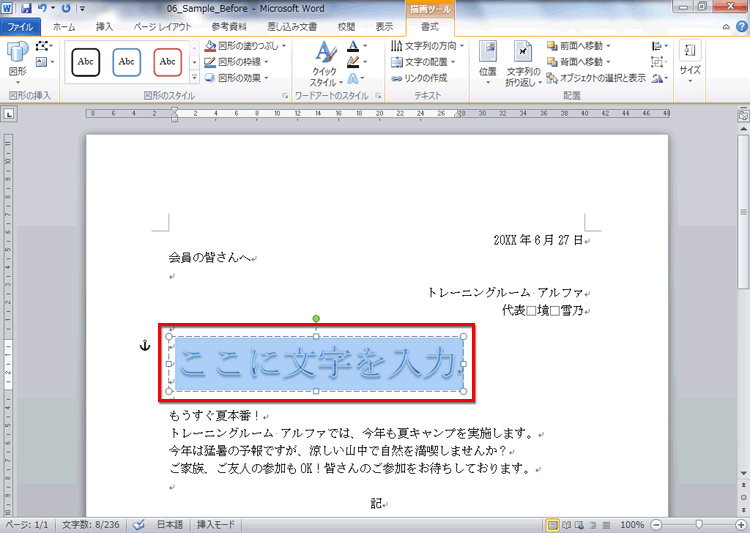
Task: Switch to the 参考資料 tab
Action: 229,27
